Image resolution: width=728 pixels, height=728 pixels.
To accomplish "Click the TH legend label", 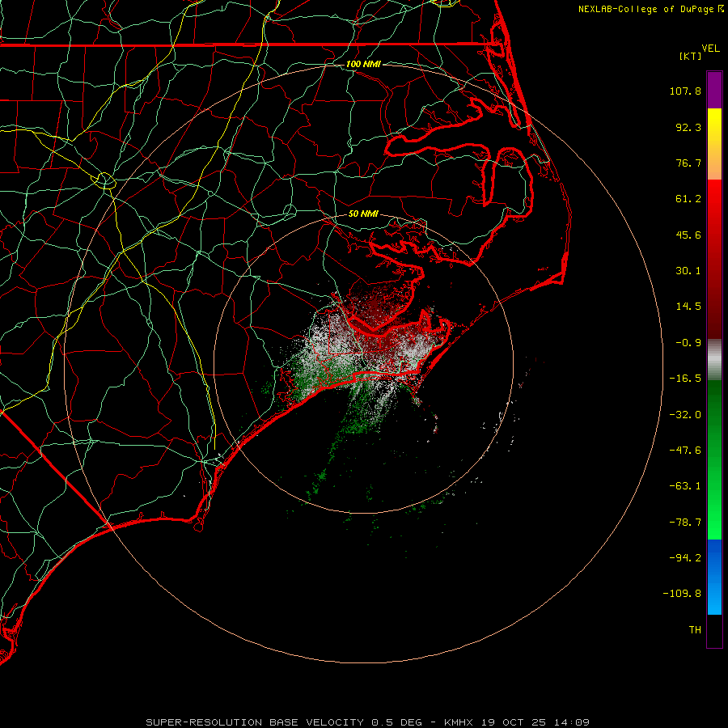I will pyautogui.click(x=695, y=630).
